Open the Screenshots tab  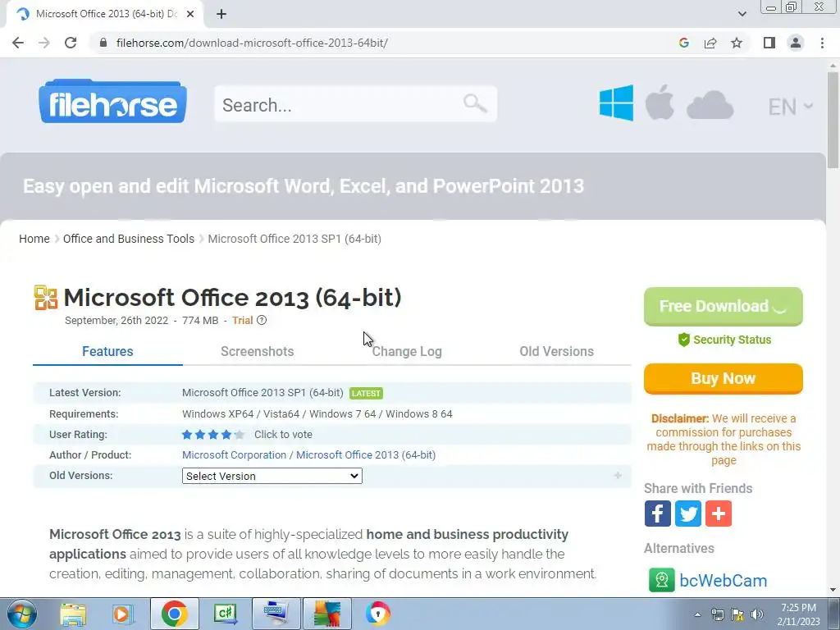[x=257, y=351]
